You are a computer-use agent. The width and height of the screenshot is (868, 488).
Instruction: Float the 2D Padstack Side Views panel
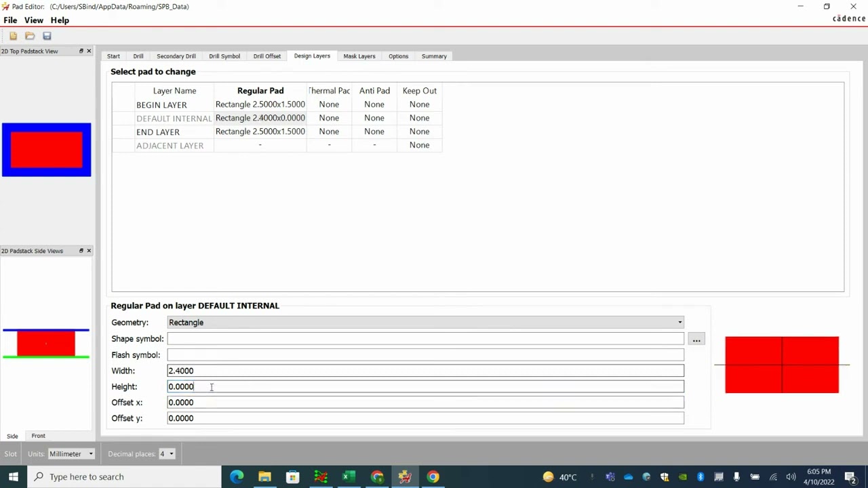point(81,251)
